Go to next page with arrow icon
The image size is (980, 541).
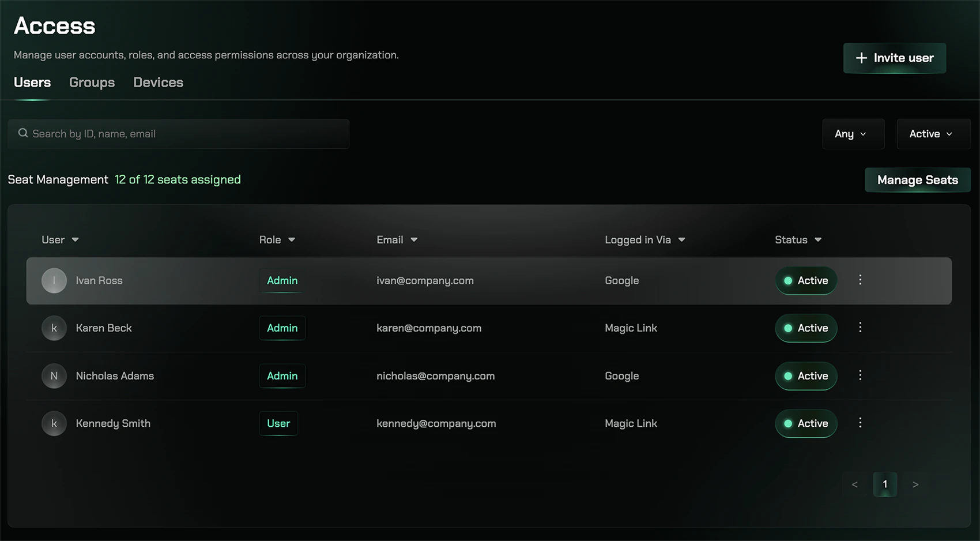pyautogui.click(x=915, y=484)
